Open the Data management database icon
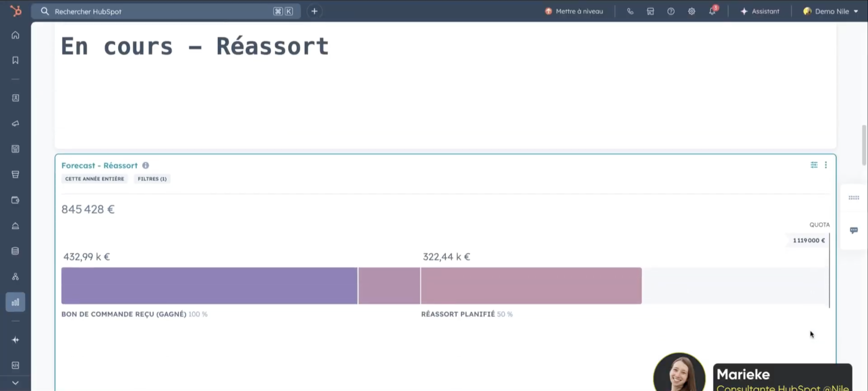The height and width of the screenshot is (391, 868). pos(15,251)
